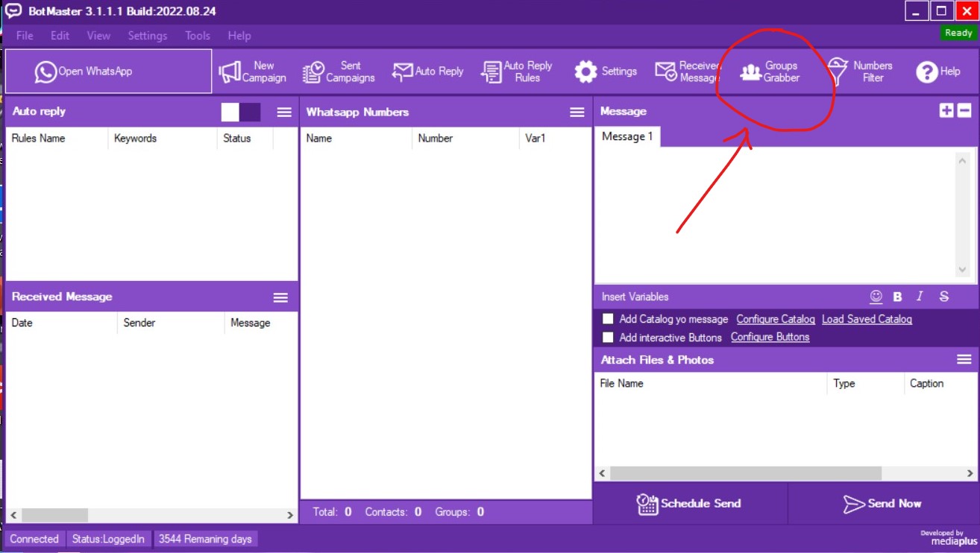Open the Groups Grabber tool

coord(770,72)
